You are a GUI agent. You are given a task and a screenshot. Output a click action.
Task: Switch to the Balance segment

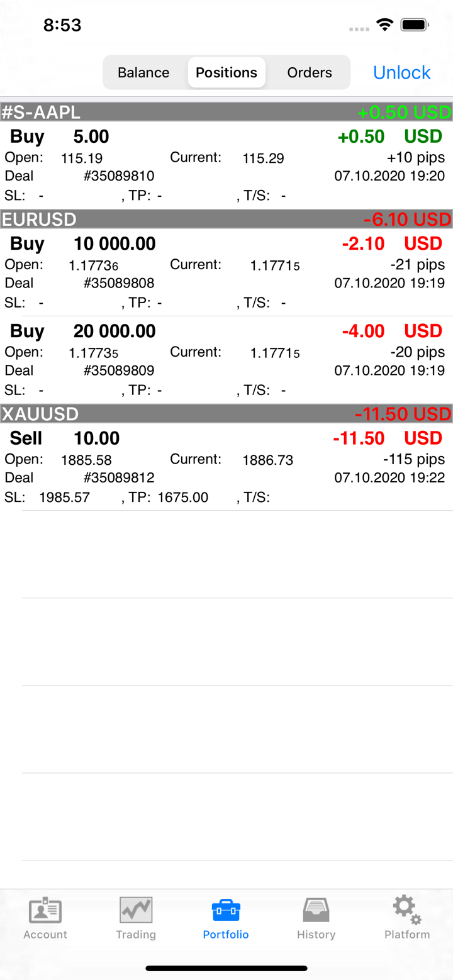[143, 72]
